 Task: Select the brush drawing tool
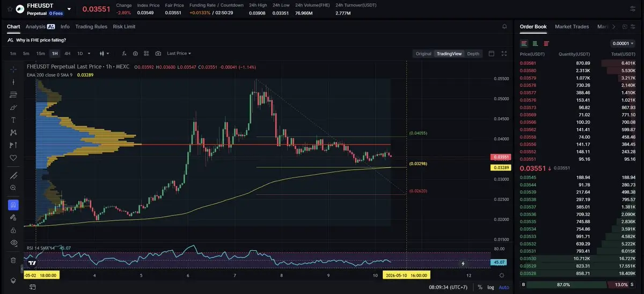pos(13,107)
